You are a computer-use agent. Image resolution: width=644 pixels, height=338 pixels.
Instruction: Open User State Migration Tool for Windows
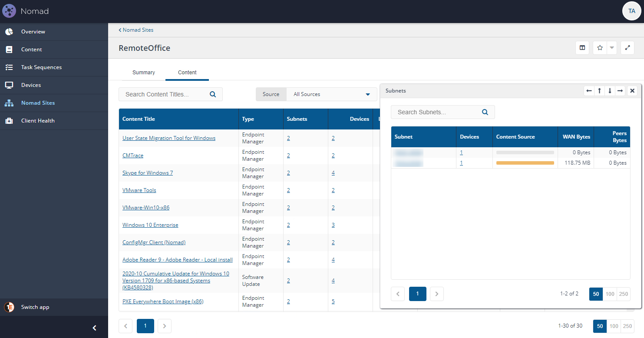tap(169, 138)
